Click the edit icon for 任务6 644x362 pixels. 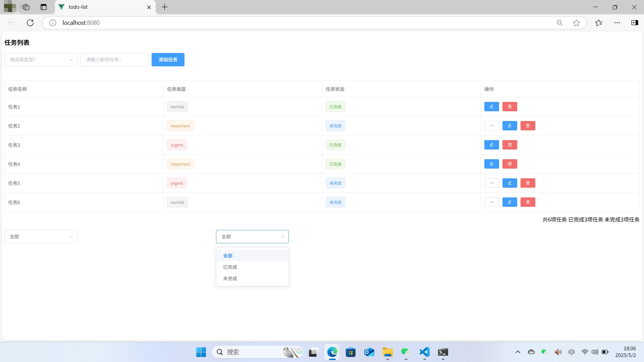pyautogui.click(x=509, y=202)
